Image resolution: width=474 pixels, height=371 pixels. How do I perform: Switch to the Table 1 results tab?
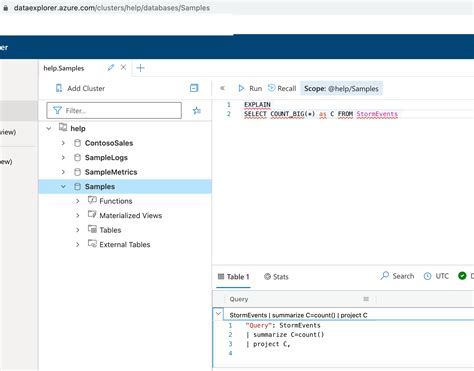pyautogui.click(x=233, y=277)
